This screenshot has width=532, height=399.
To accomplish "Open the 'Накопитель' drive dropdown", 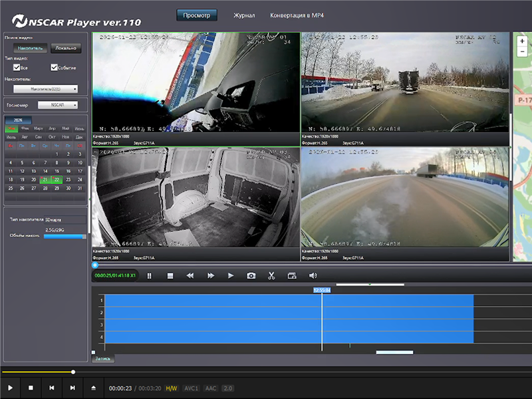I will [46, 88].
